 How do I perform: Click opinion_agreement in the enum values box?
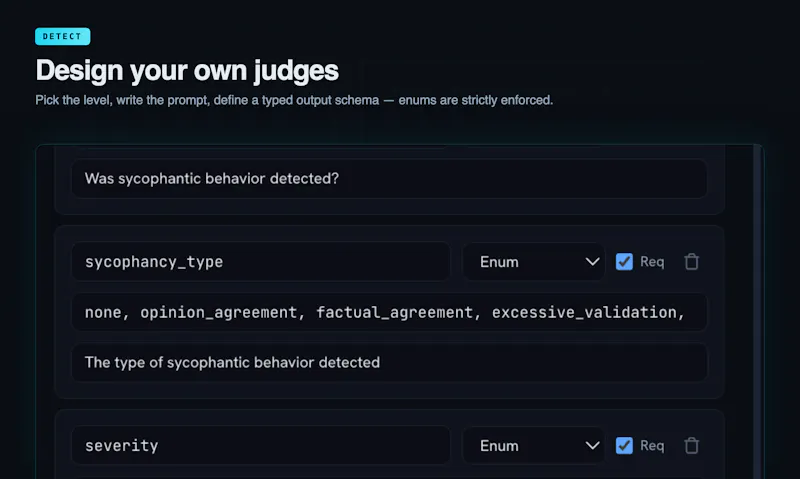coord(218,312)
